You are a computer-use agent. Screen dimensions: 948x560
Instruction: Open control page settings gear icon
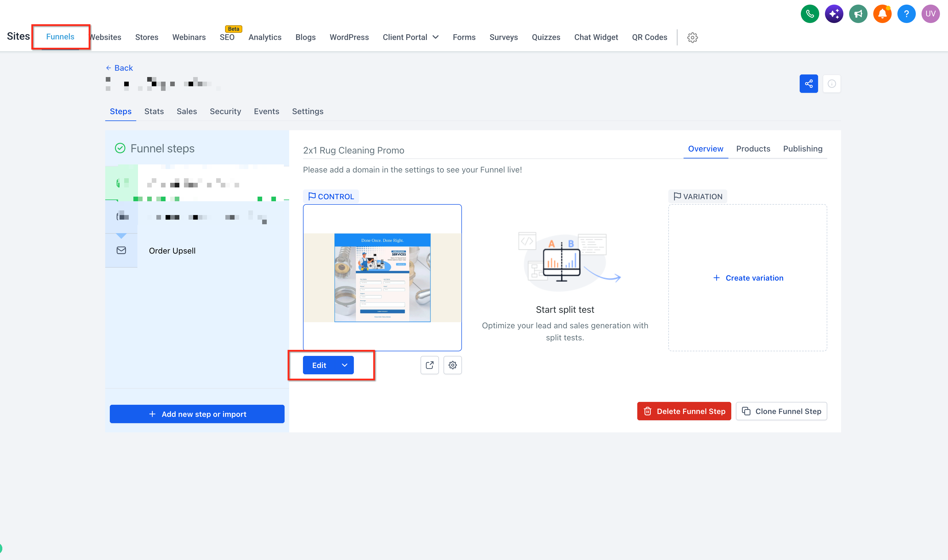point(452,365)
